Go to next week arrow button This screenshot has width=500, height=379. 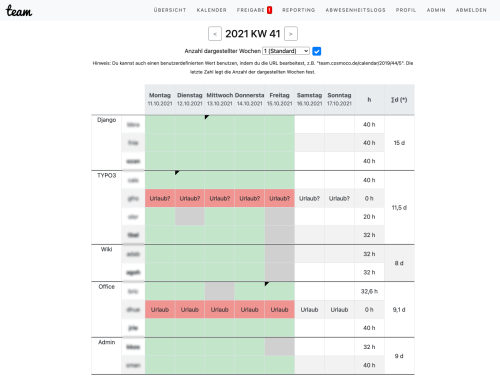(x=291, y=34)
